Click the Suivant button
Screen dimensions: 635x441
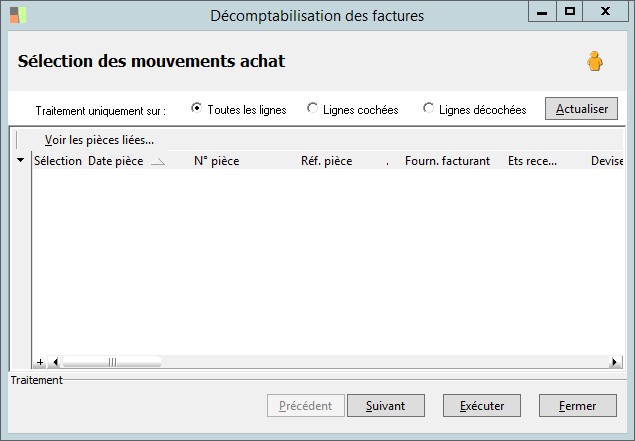point(385,406)
